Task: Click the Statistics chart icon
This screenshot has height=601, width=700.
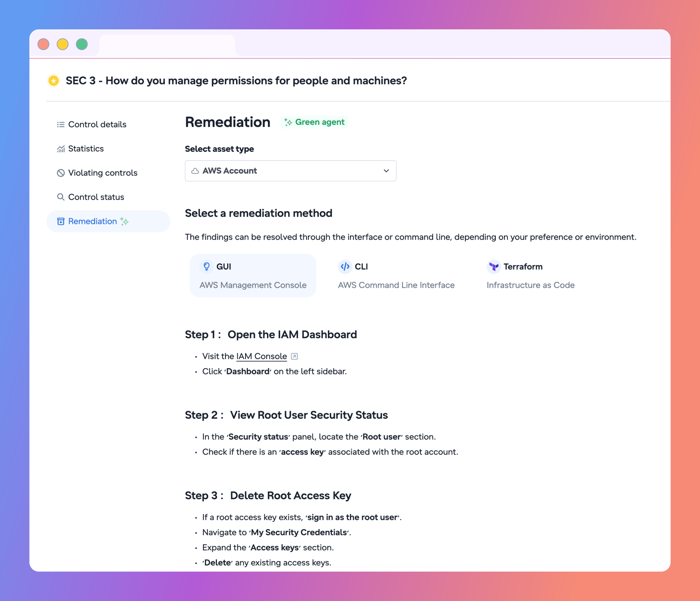Action: (61, 149)
